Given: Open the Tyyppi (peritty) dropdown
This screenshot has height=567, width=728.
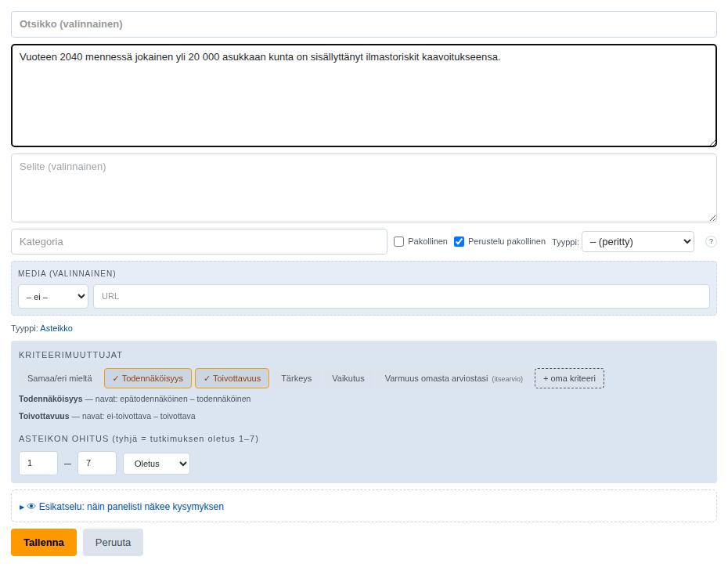Looking at the screenshot, I should pyautogui.click(x=638, y=241).
